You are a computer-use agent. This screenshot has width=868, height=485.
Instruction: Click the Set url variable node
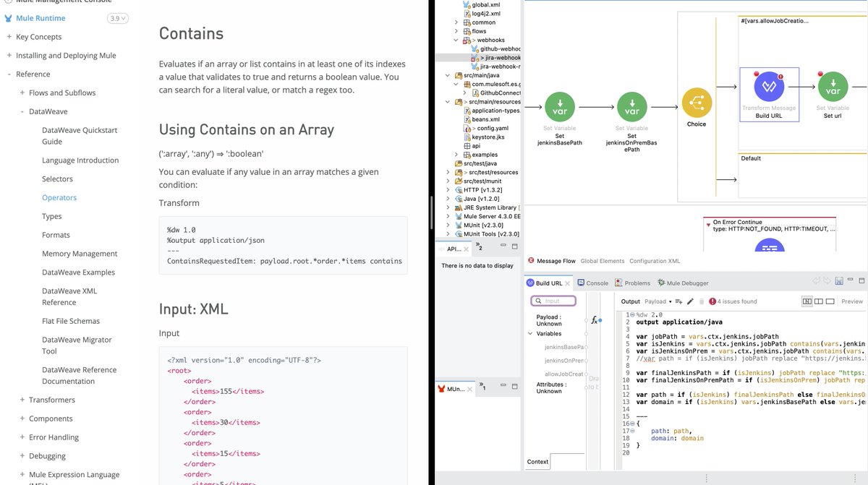tap(833, 88)
